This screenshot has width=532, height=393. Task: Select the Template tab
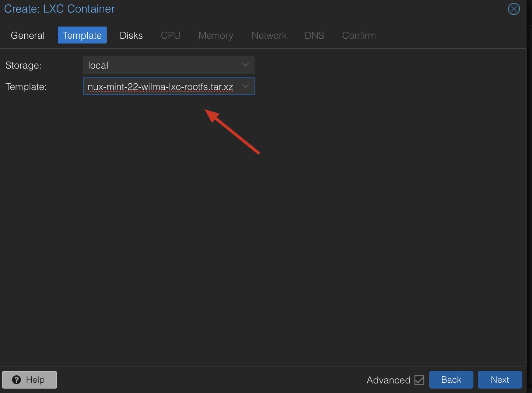(x=82, y=35)
